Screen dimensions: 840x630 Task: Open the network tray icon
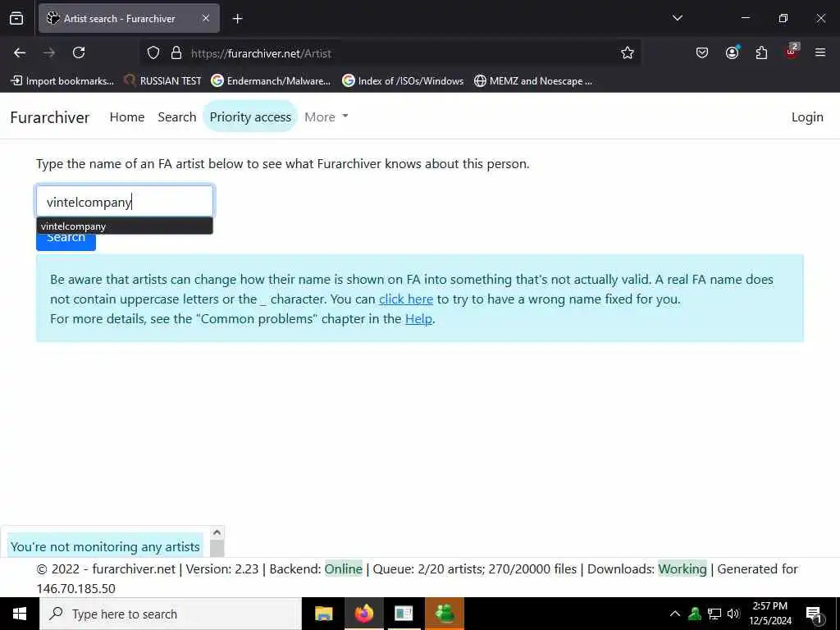click(714, 614)
